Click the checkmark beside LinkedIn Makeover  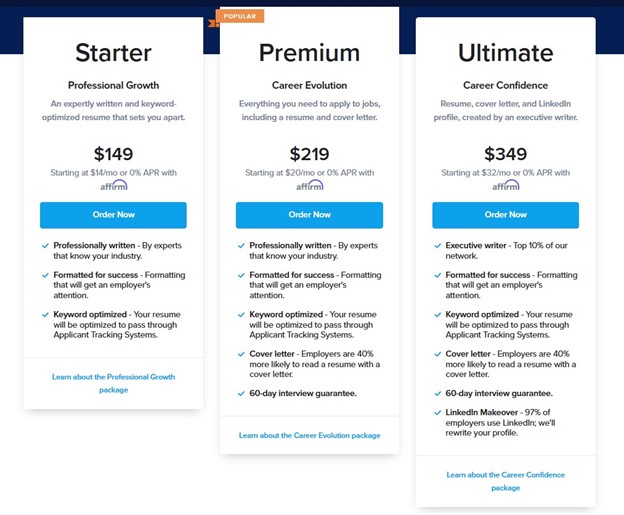437,413
